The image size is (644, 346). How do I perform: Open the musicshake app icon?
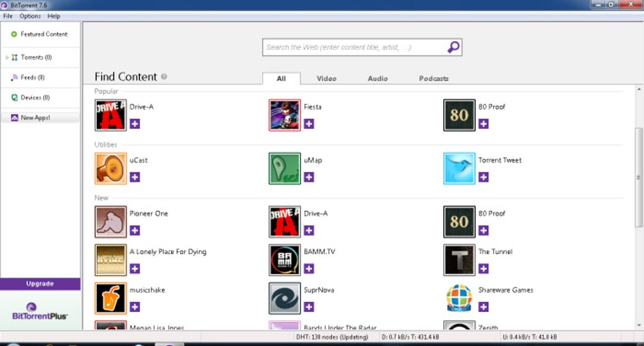tap(110, 299)
